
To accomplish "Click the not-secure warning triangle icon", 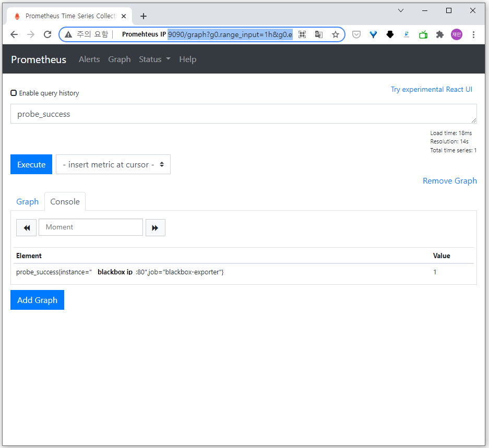I will (68, 34).
